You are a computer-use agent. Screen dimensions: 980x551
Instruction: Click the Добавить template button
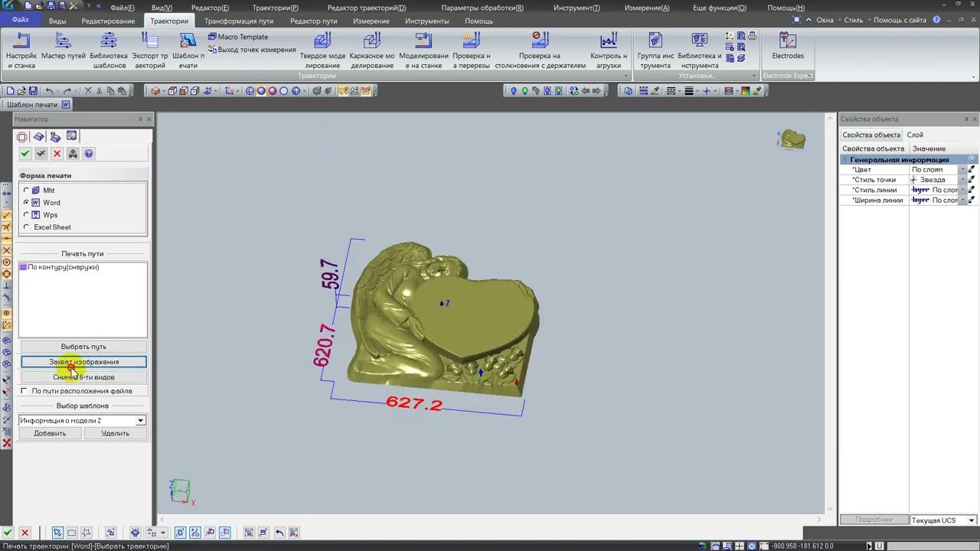point(50,433)
